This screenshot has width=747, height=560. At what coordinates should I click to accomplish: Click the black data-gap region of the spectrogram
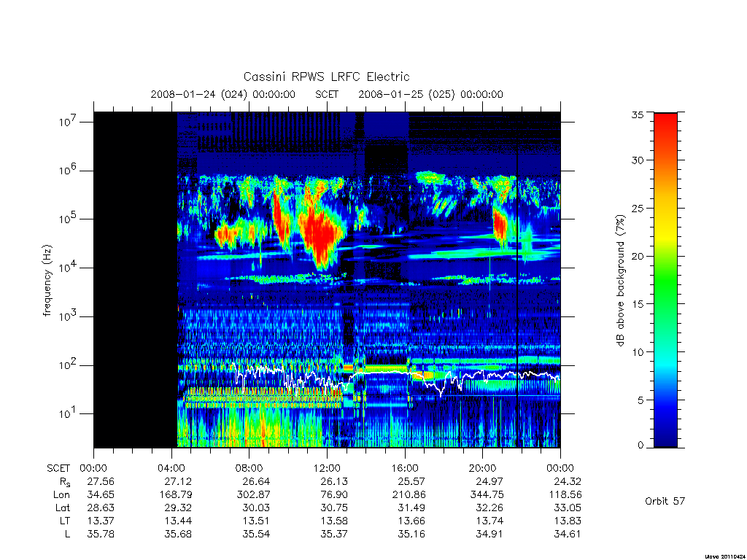pos(135,280)
